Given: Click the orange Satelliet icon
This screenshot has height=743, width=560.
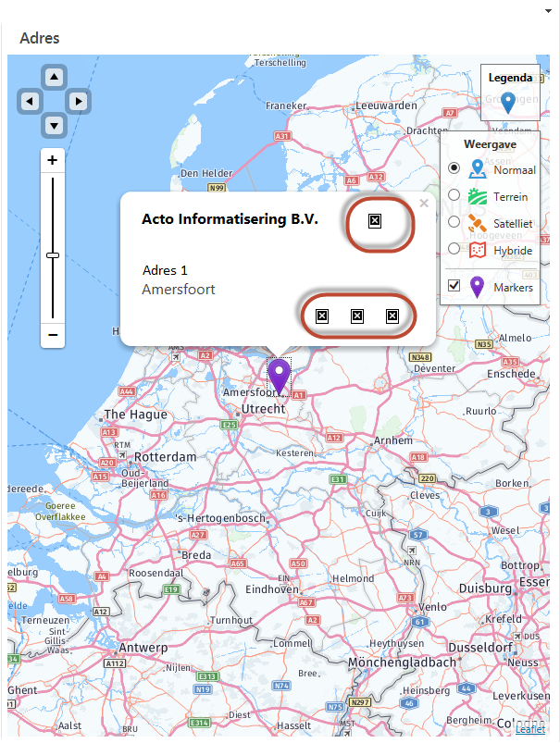Looking at the screenshot, I should tap(477, 223).
